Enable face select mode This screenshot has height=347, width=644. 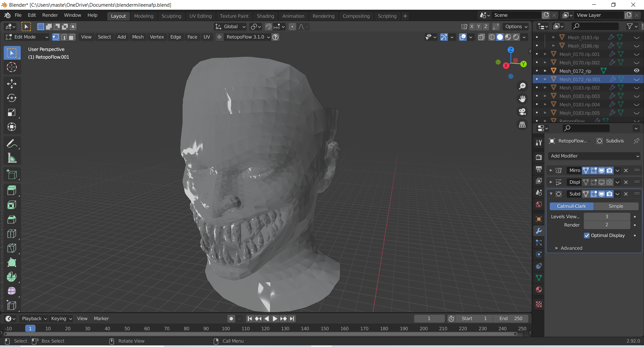pyautogui.click(x=71, y=37)
